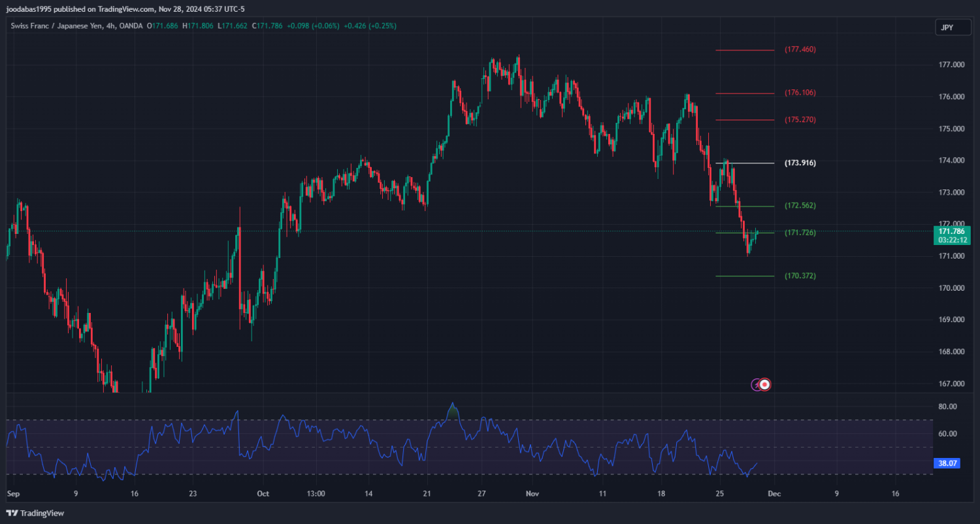Click the Swiss Franc / Japanese Yen title

[x=57, y=26]
